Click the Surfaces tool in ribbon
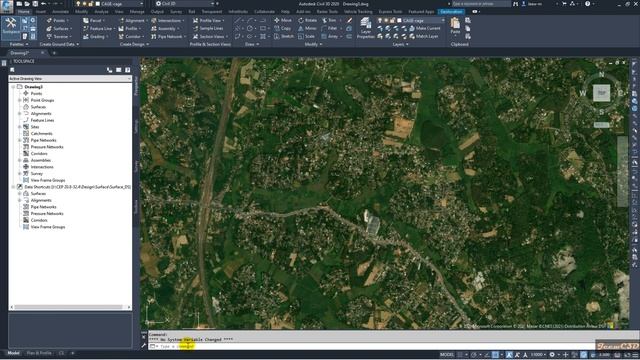Image resolution: width=640 pixels, height=360 pixels. [58, 29]
